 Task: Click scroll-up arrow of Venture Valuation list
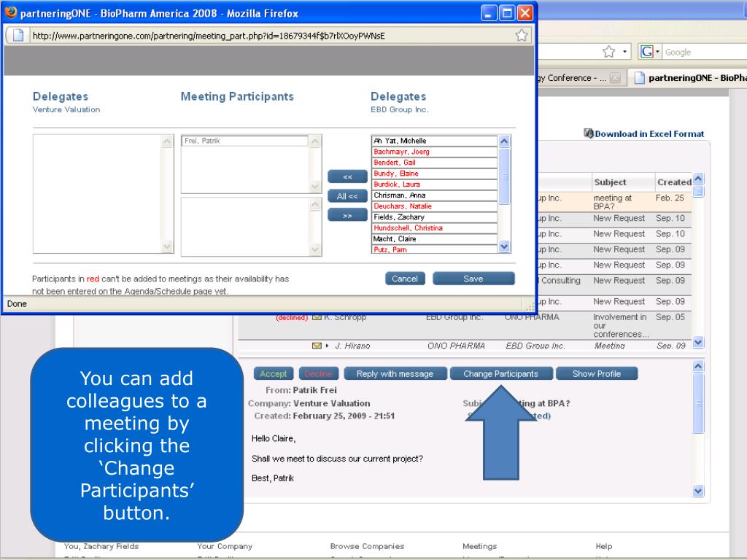tap(167, 141)
